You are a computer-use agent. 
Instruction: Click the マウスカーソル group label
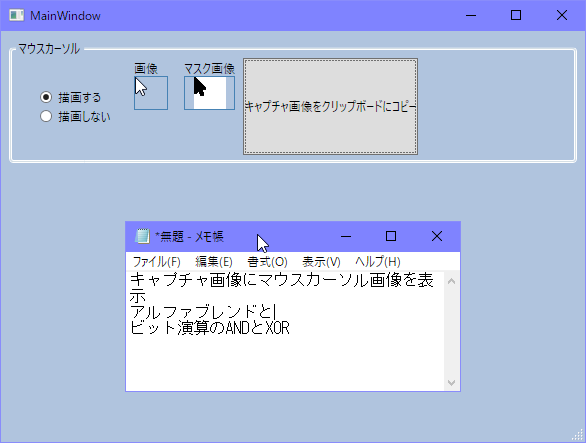[x=49, y=49]
